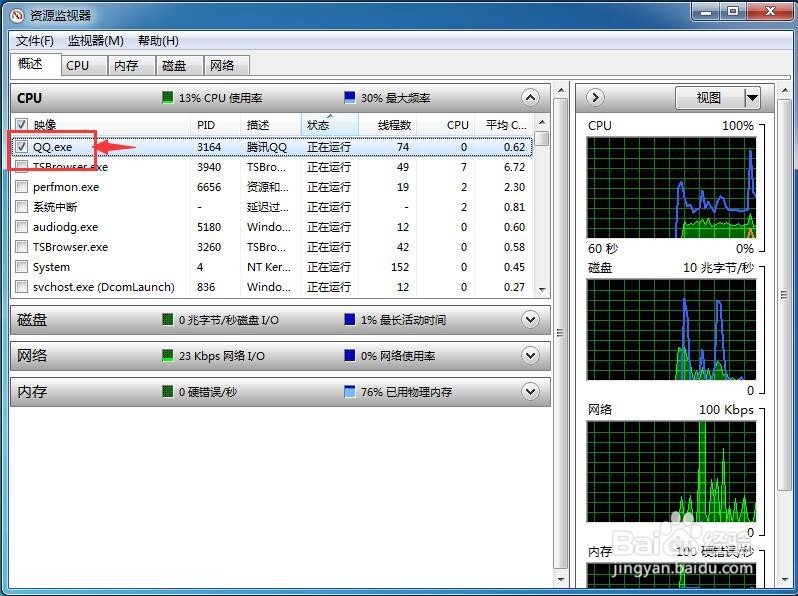Switch to the 概述 tab
Screen dimensions: 798x596
click(x=35, y=64)
